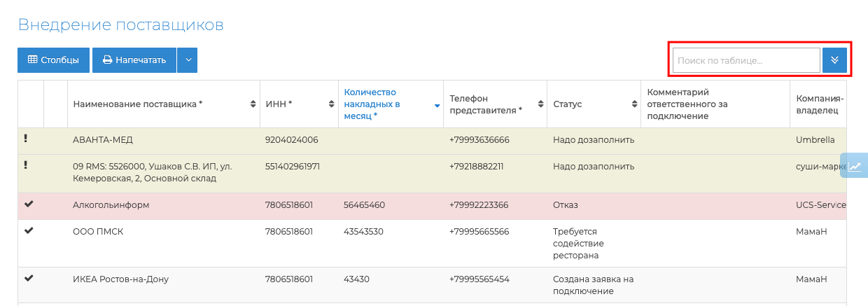Expand advanced search with double-chevron button
The image size is (868, 306).
(834, 61)
